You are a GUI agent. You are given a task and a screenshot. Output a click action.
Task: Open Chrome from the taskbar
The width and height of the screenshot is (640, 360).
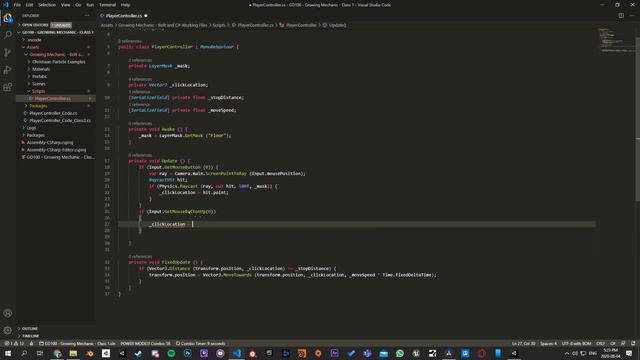click(x=57, y=353)
